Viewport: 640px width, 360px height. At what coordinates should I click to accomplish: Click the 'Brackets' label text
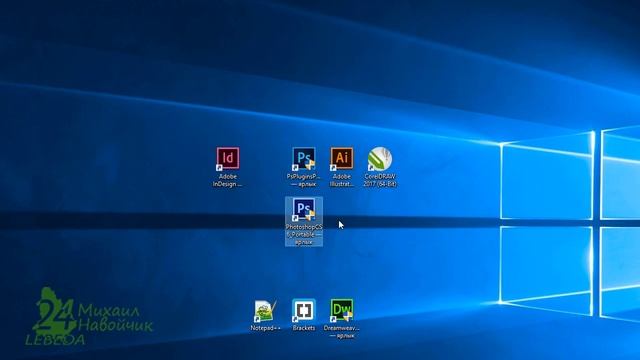[x=304, y=328]
